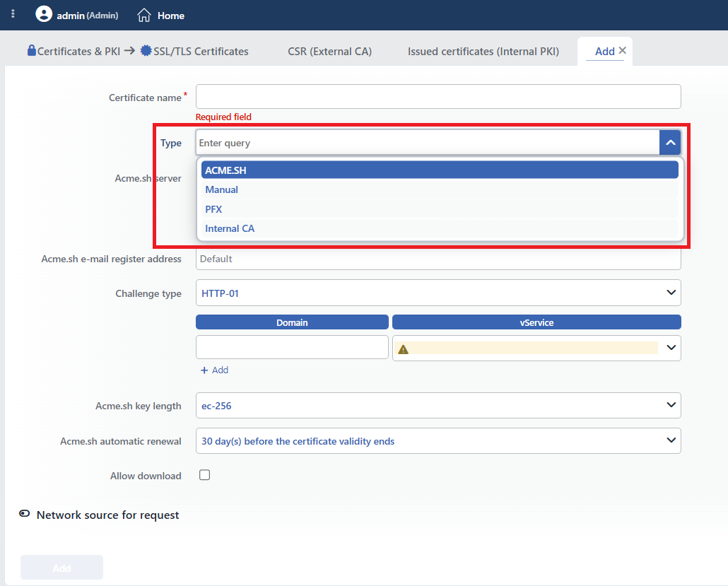The height and width of the screenshot is (586, 728).
Task: Collapse the Type dropdown with chevron
Action: 670,143
